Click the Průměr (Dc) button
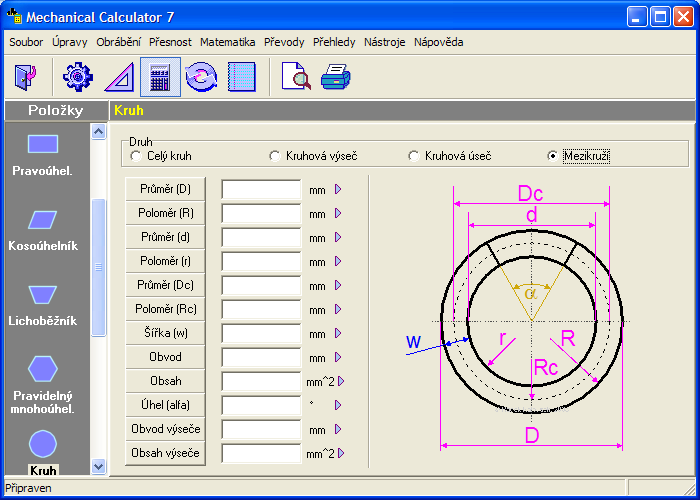The height and width of the screenshot is (500, 700). click(x=165, y=285)
